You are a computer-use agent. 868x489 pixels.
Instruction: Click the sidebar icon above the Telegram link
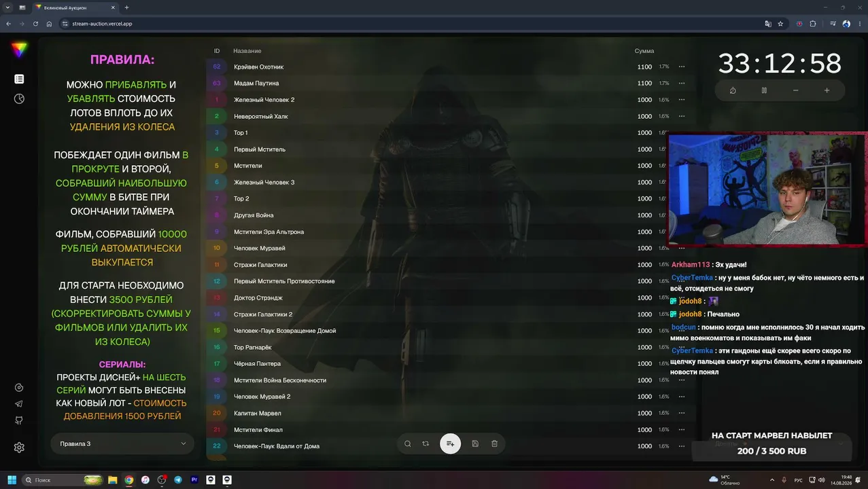coord(19,388)
